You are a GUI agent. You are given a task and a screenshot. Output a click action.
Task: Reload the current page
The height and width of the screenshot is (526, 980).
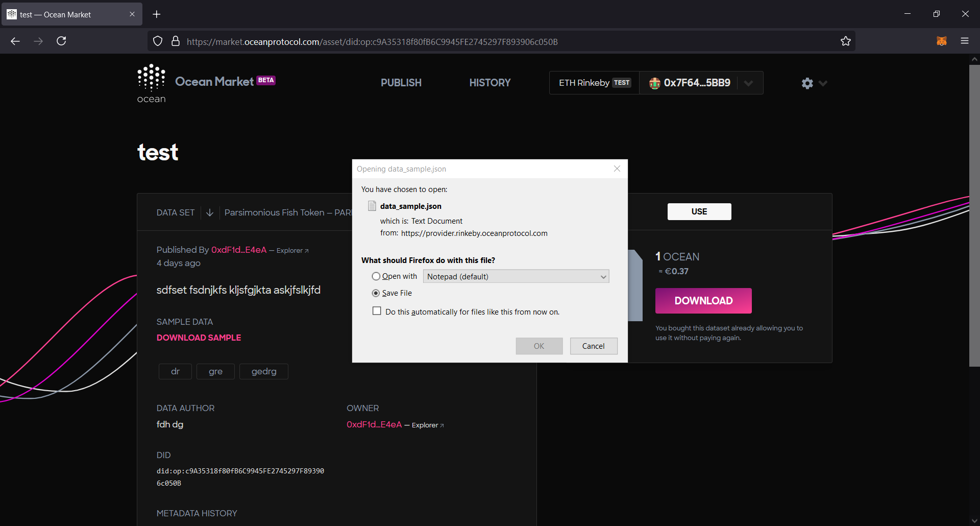61,41
